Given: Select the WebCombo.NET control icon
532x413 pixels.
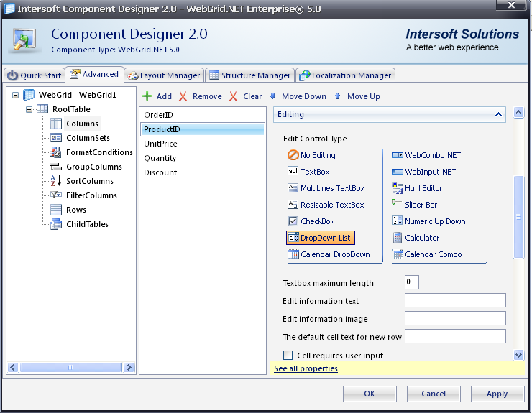Looking at the screenshot, I should [398, 155].
